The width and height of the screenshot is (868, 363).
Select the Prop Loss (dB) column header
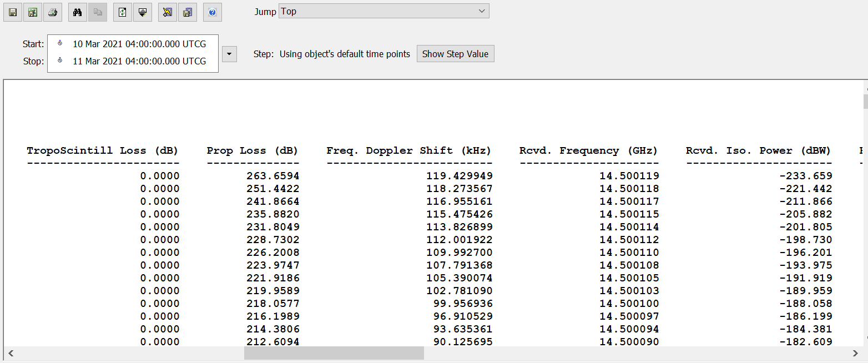tap(253, 150)
